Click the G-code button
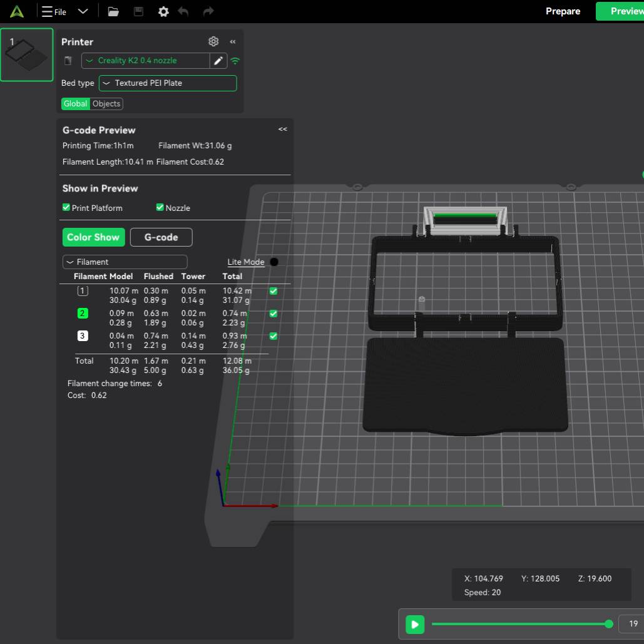 (x=161, y=237)
